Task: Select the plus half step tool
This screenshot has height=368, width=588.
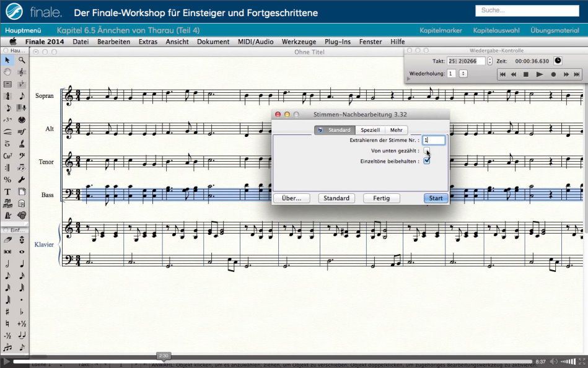Action: (x=22, y=323)
